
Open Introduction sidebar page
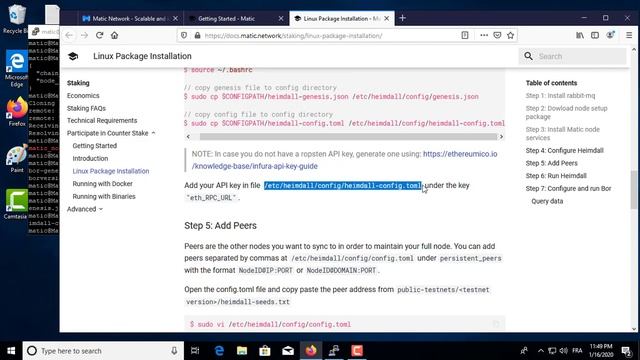[x=90, y=158]
